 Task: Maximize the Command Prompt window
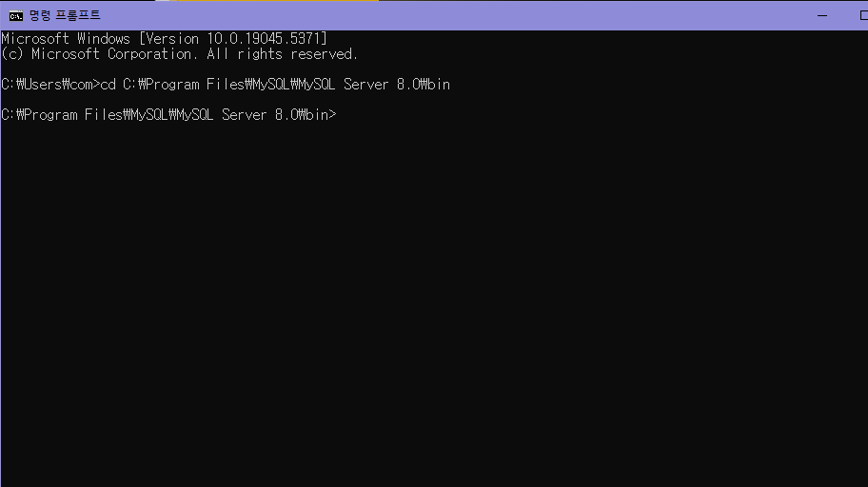pos(863,15)
